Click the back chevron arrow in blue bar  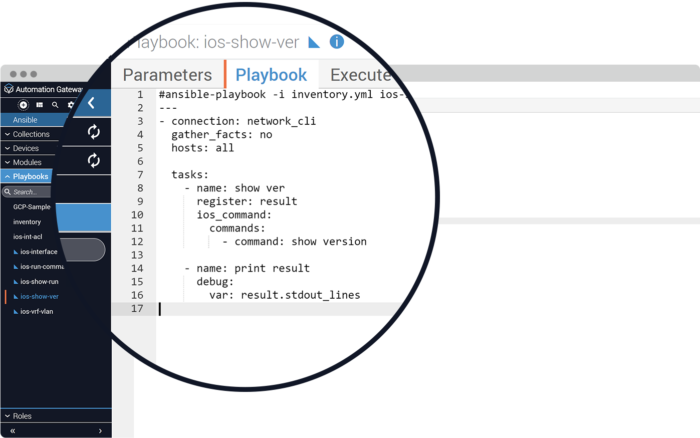point(91,103)
